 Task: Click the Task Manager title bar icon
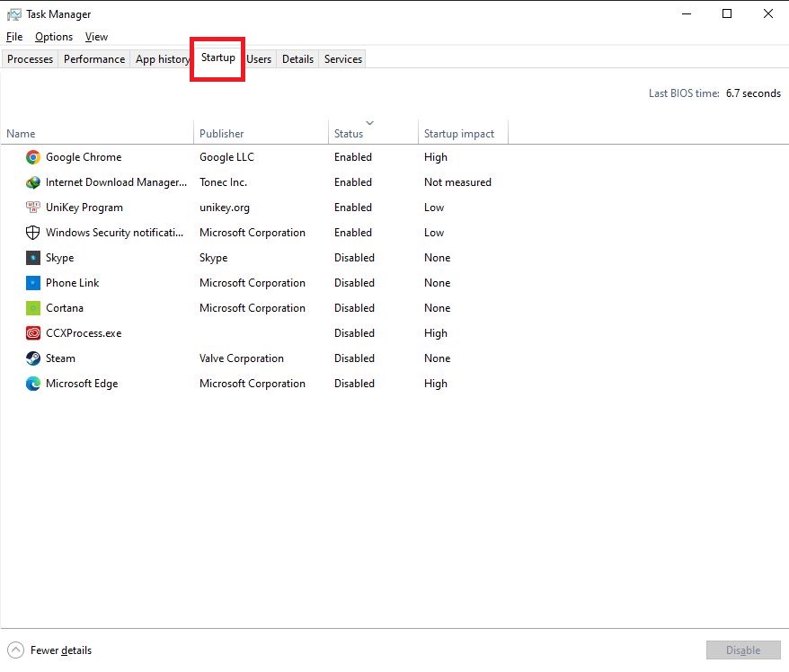pos(14,14)
